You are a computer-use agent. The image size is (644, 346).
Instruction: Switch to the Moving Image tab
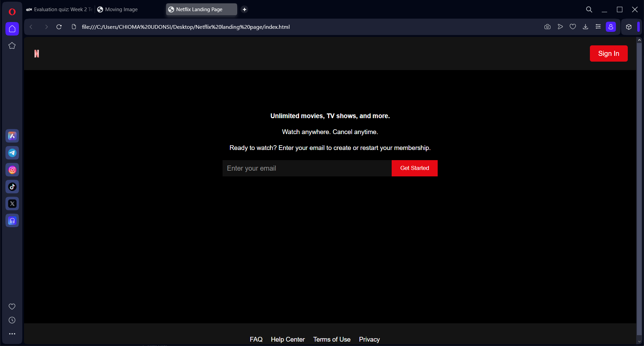coord(117,9)
